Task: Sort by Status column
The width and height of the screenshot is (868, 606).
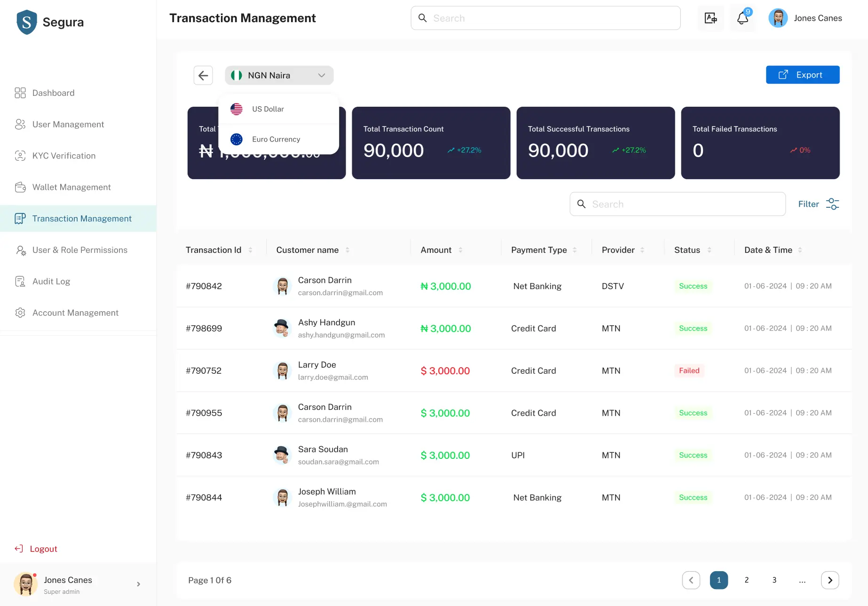Action: (709, 250)
